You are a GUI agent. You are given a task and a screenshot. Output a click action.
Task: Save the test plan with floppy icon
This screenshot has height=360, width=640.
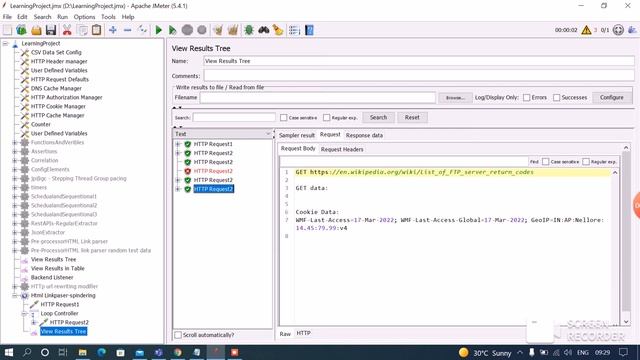click(51, 30)
